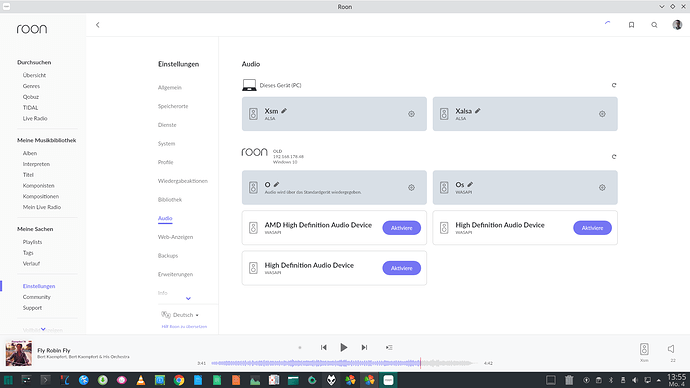Open Support in the sidebar
The width and height of the screenshot is (690, 388).
(33, 308)
